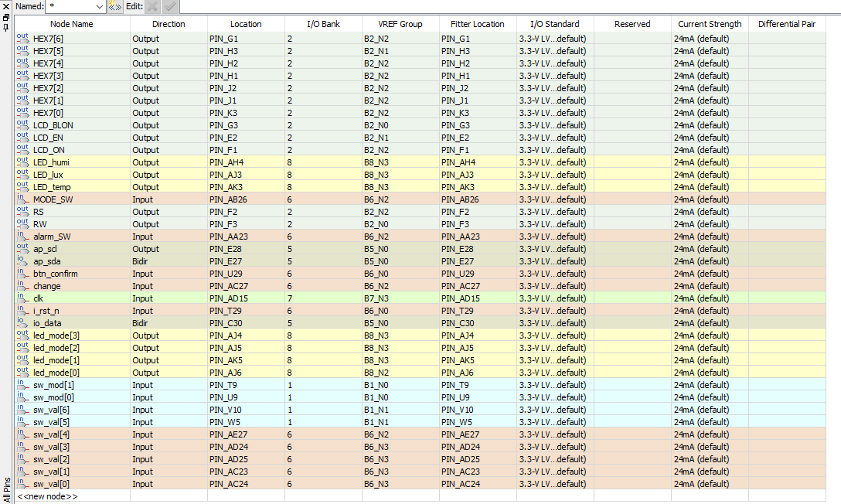Screen dimensions: 841x504
Task: Click the output pin icon for HEX7[6]
Action: tap(22, 38)
